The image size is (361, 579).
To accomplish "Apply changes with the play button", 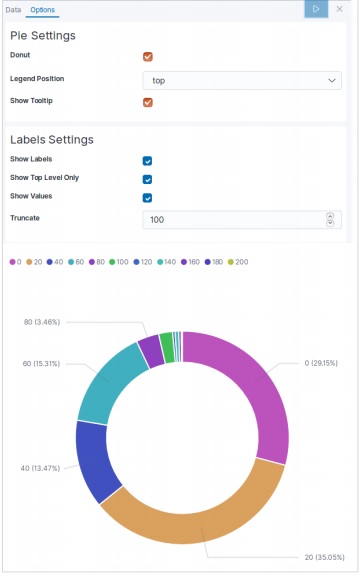I will [316, 9].
